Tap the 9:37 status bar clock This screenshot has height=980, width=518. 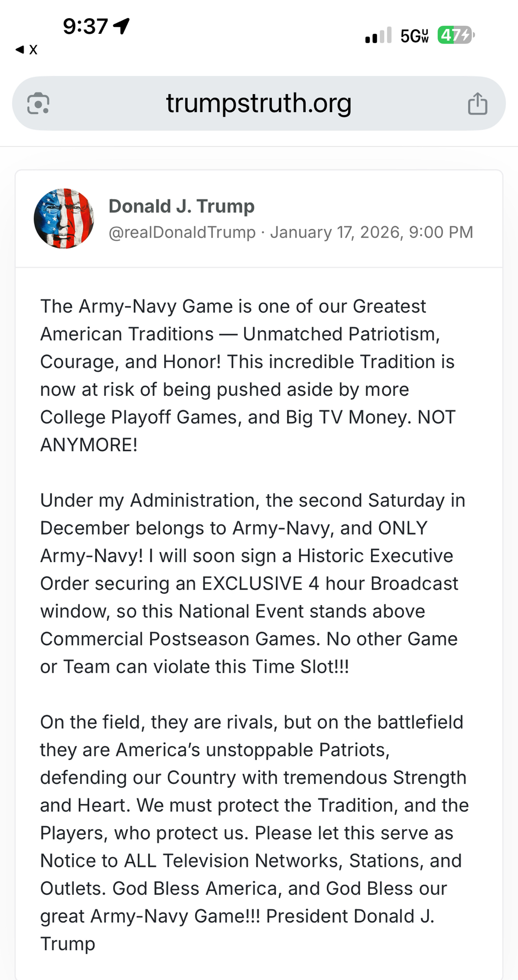(85, 26)
